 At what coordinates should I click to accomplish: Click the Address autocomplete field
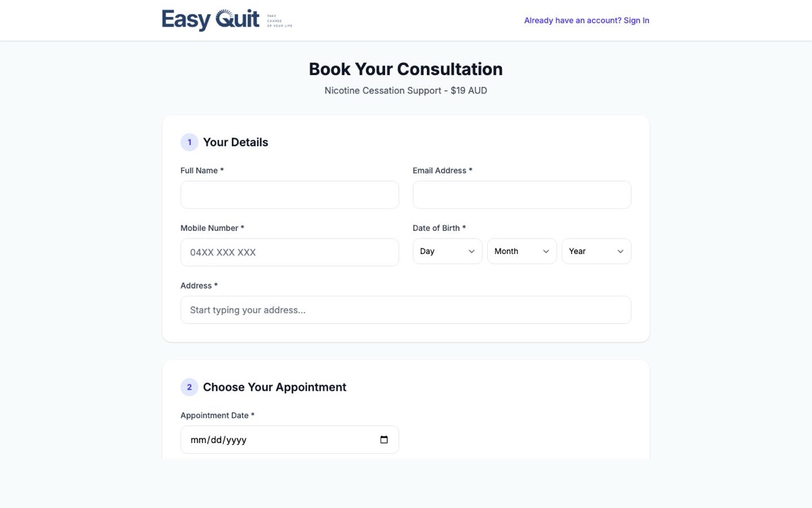405,310
